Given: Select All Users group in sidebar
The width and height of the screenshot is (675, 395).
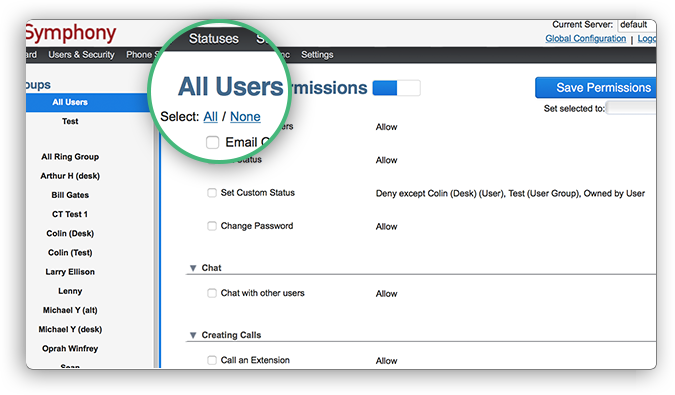Looking at the screenshot, I should 88,102.
